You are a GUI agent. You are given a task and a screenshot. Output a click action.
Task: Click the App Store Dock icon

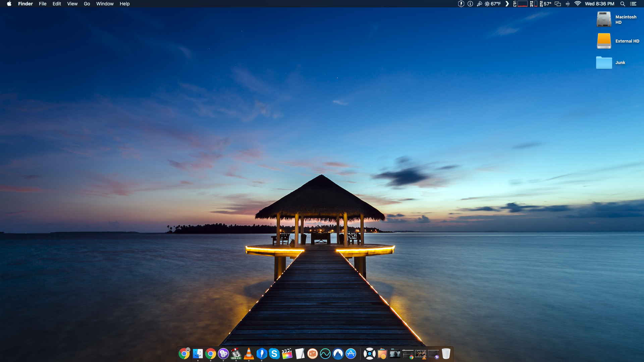(351, 354)
